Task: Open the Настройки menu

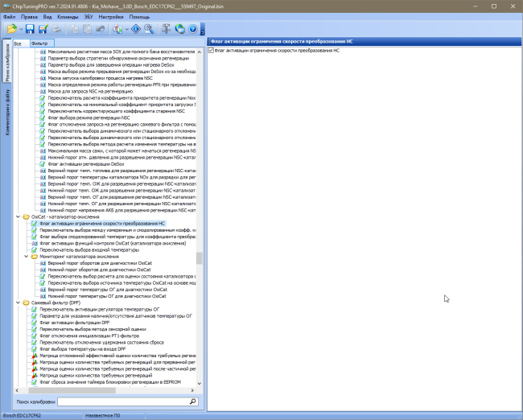Action: [x=111, y=17]
